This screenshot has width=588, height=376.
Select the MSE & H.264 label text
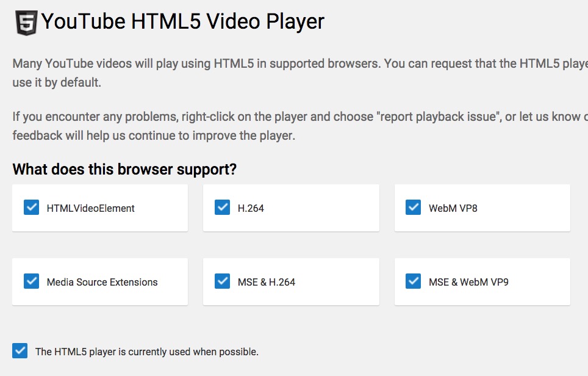(x=267, y=282)
